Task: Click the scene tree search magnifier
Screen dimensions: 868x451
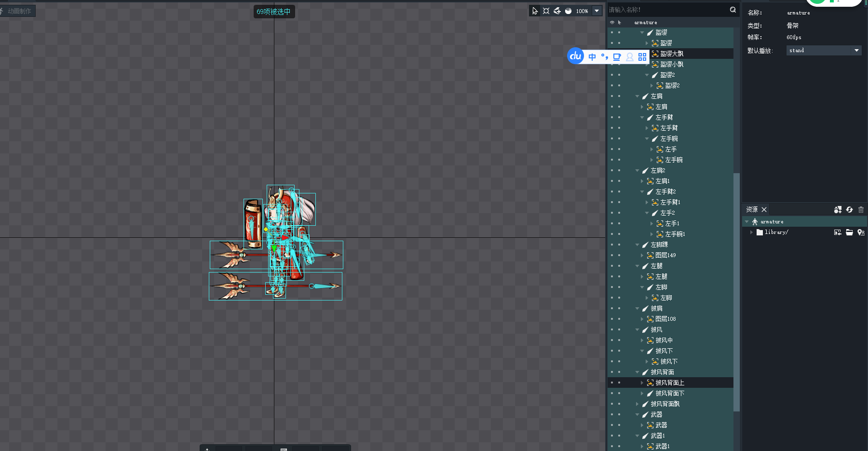Action: (x=733, y=10)
